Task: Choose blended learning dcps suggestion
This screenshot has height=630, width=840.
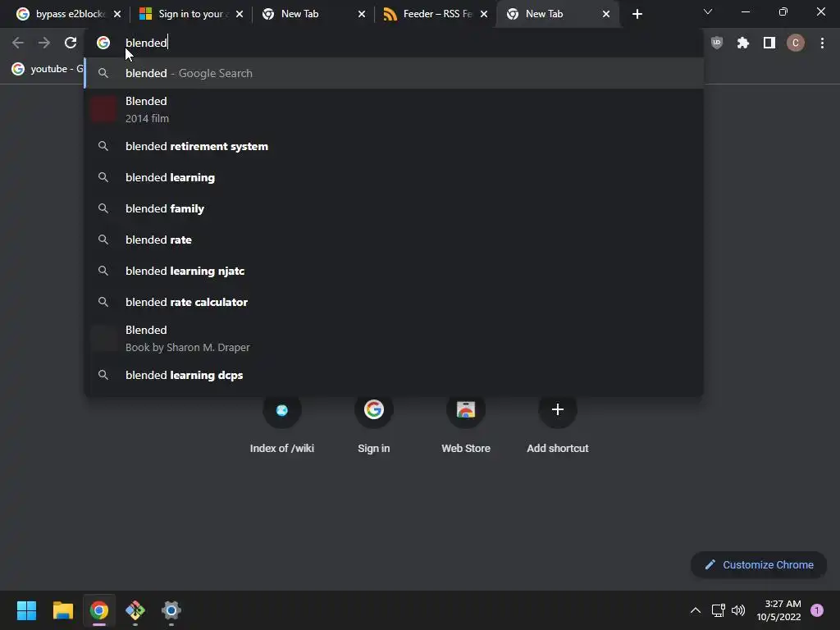Action: 394,375
